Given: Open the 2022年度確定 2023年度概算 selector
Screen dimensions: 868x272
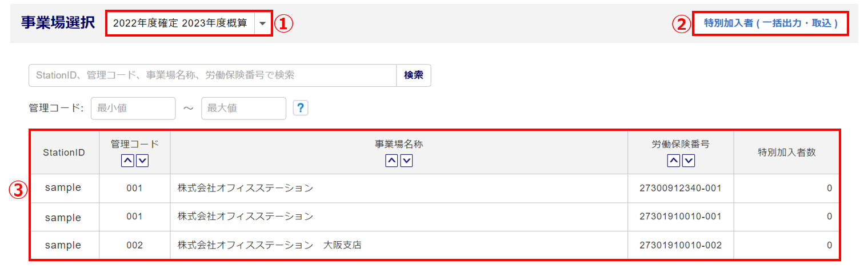Looking at the screenshot, I should [x=181, y=23].
